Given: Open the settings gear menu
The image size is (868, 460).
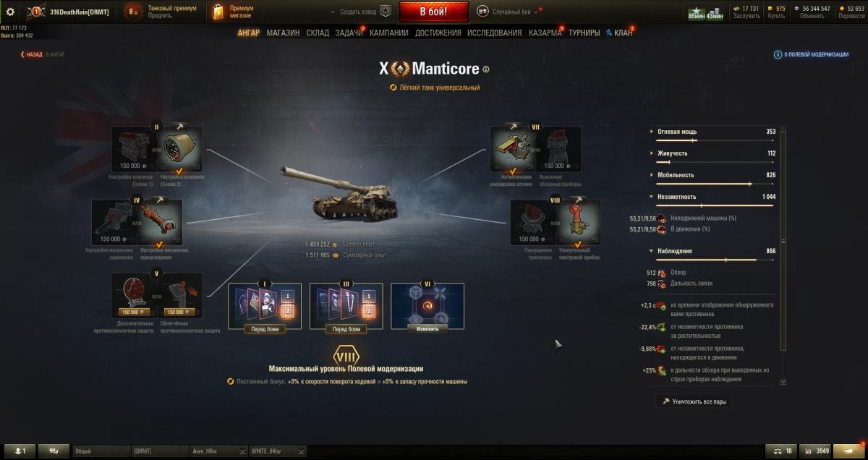Looking at the screenshot, I should (10, 12).
